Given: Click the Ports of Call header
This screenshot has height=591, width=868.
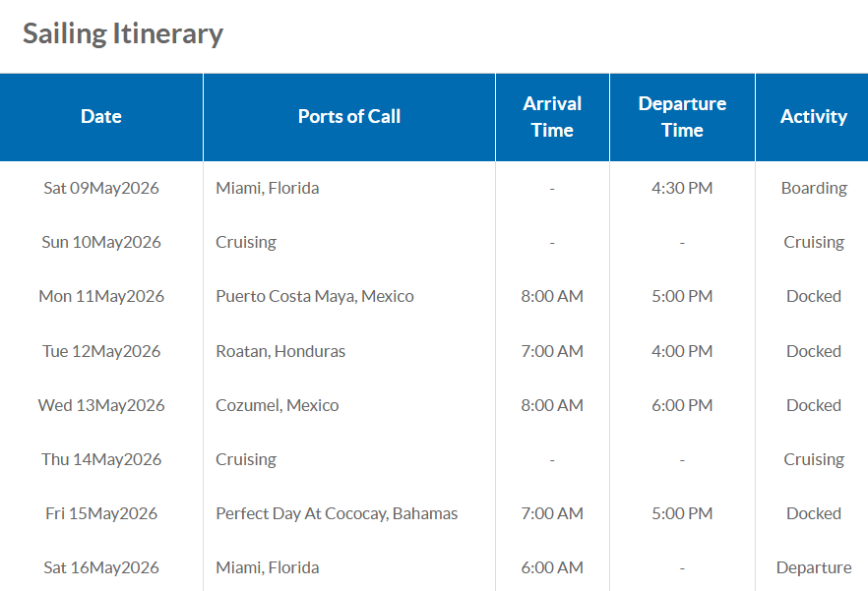Looking at the screenshot, I should pyautogui.click(x=349, y=116).
